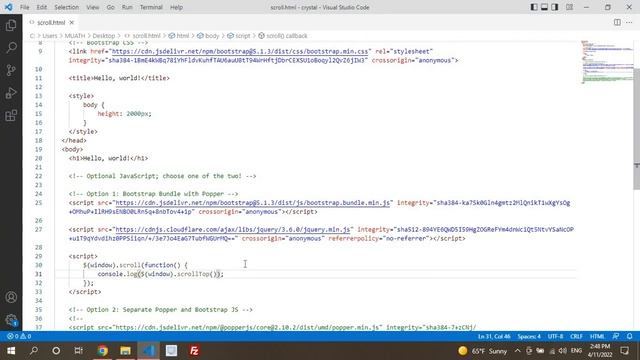
Task: Open the Go menu
Action: 110,7
